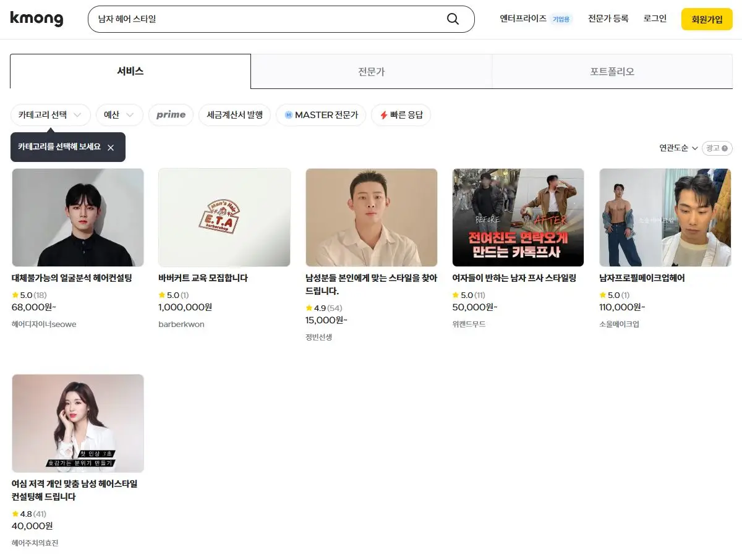
Task: Click the 로그인 link
Action: tap(654, 19)
